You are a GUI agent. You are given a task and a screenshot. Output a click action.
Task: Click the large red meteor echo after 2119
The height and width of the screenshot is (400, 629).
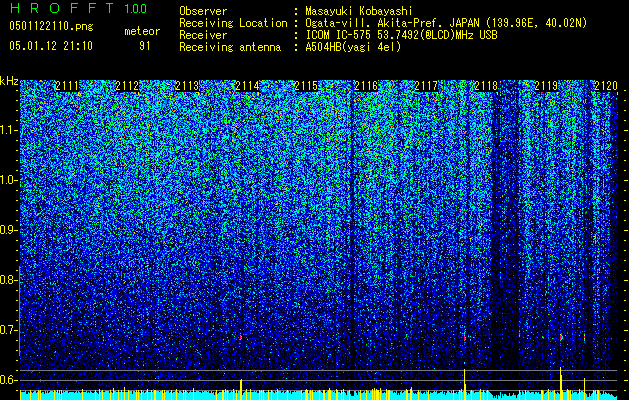tap(561, 337)
